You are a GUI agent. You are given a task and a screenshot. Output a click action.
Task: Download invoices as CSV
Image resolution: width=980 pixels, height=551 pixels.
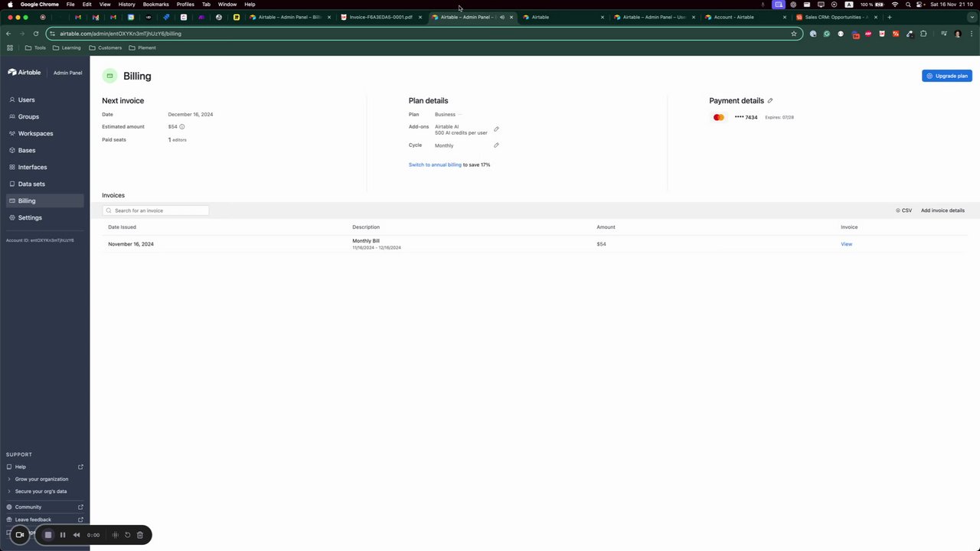[x=903, y=210]
